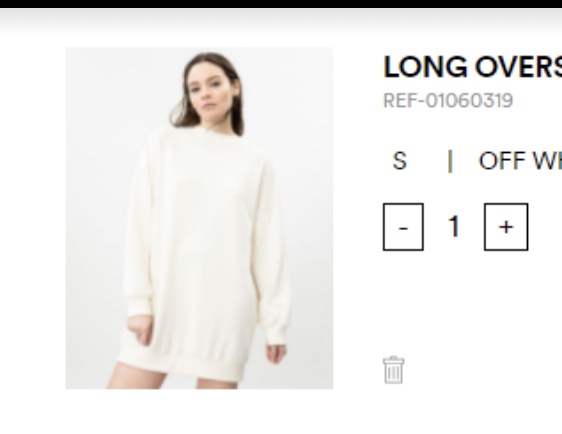Image resolution: width=562 pixels, height=434 pixels.
Task: Click the black bar at the top
Action: [281, 4]
